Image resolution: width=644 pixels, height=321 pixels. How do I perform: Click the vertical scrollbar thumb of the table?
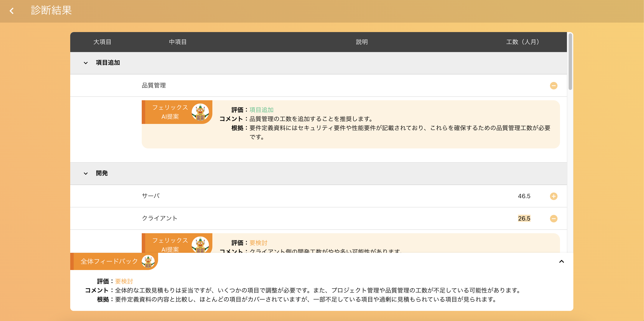click(x=570, y=62)
